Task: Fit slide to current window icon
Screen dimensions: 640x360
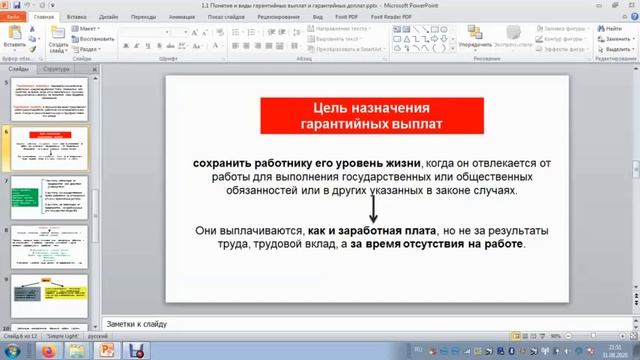Action: pyautogui.click(x=633, y=336)
